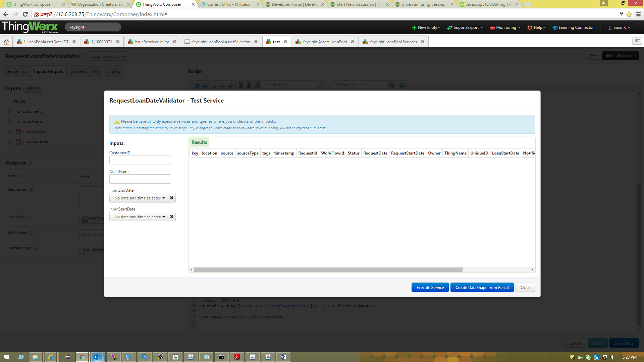Switch to the Keysight.Assets.LoanPool tab
The height and width of the screenshot is (362, 644).
click(324, 42)
